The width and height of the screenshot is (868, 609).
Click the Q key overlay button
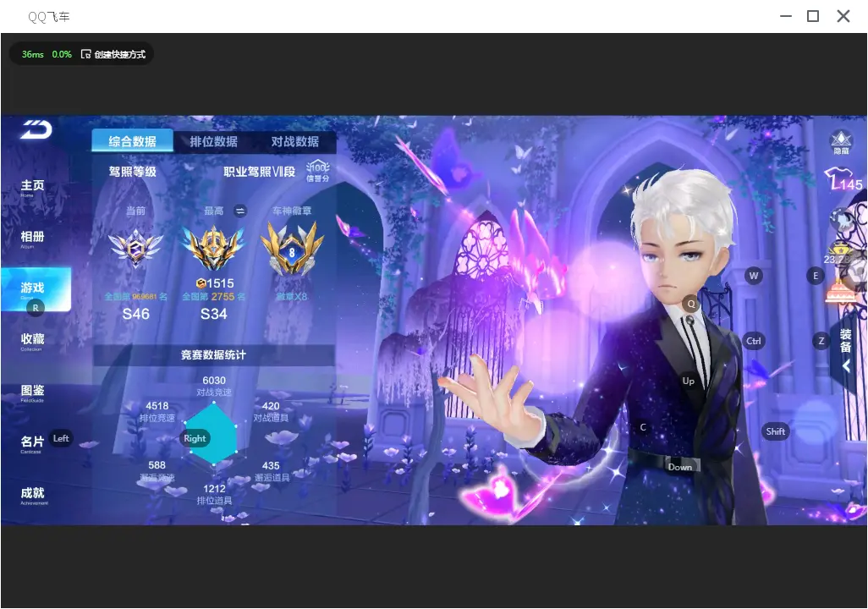pos(691,304)
